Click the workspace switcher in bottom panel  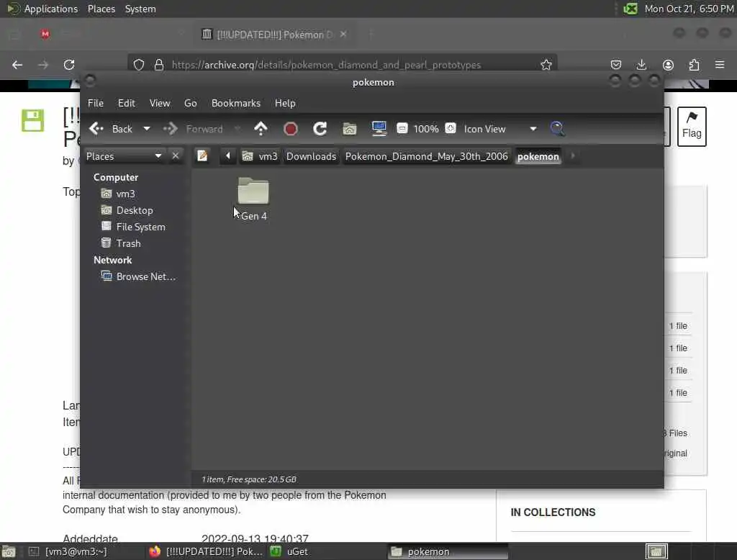coord(656,551)
